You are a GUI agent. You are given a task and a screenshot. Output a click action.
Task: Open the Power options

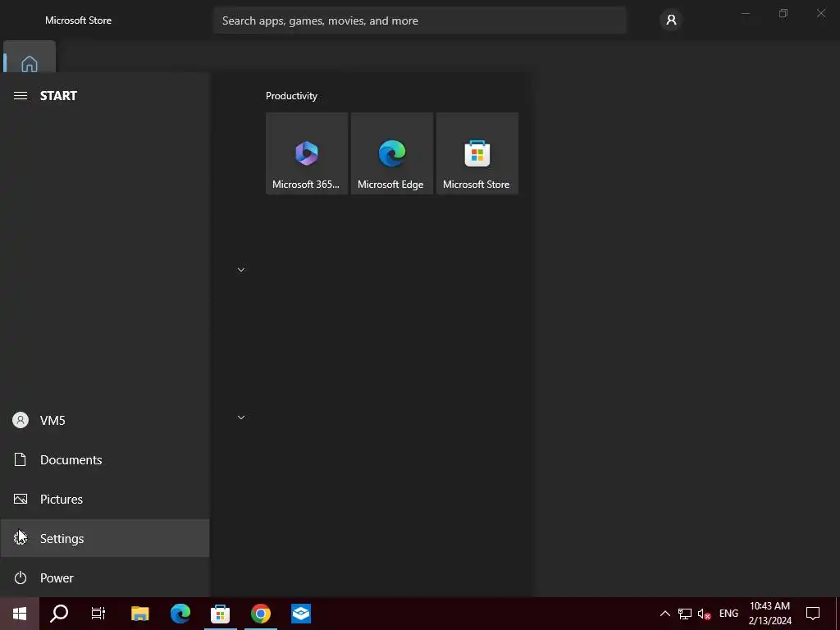[x=105, y=578]
